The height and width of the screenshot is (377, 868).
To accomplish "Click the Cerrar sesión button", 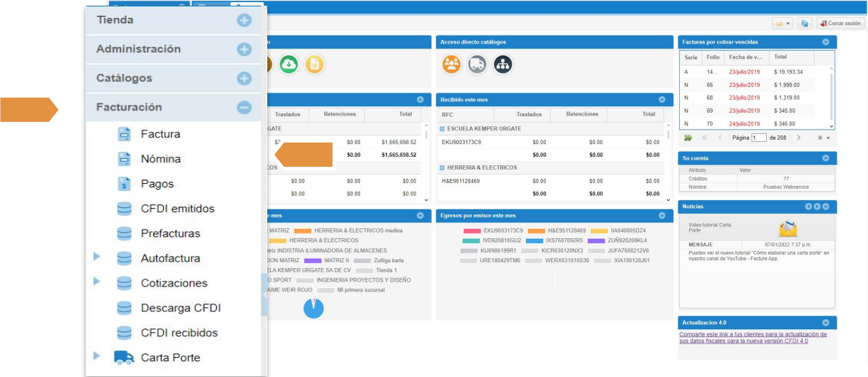I will 841,24.
